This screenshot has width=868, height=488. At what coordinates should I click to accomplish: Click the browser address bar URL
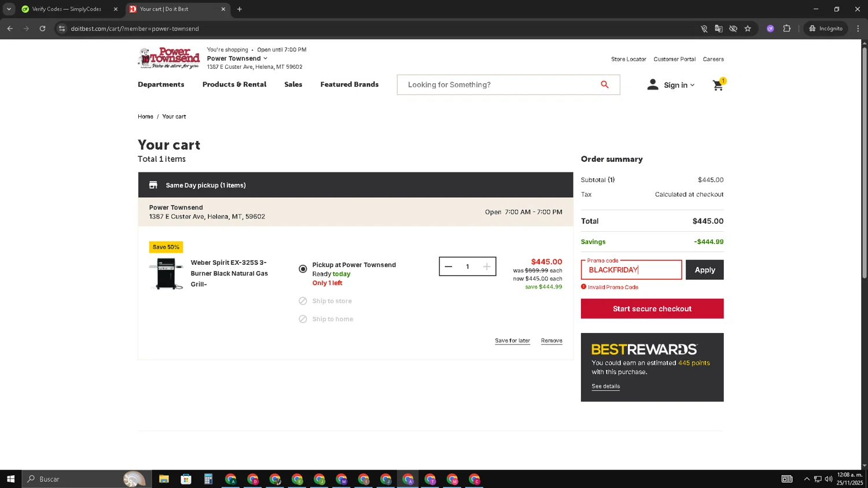pyautogui.click(x=135, y=28)
